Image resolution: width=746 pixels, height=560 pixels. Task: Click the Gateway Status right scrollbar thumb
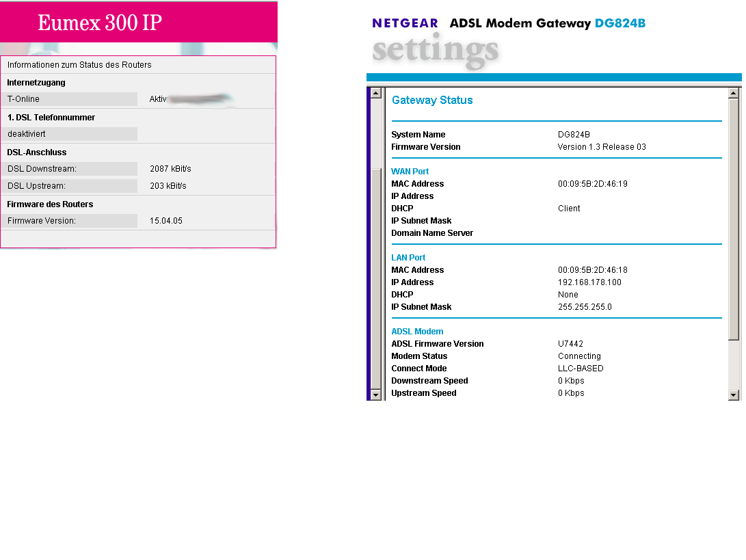click(733, 219)
